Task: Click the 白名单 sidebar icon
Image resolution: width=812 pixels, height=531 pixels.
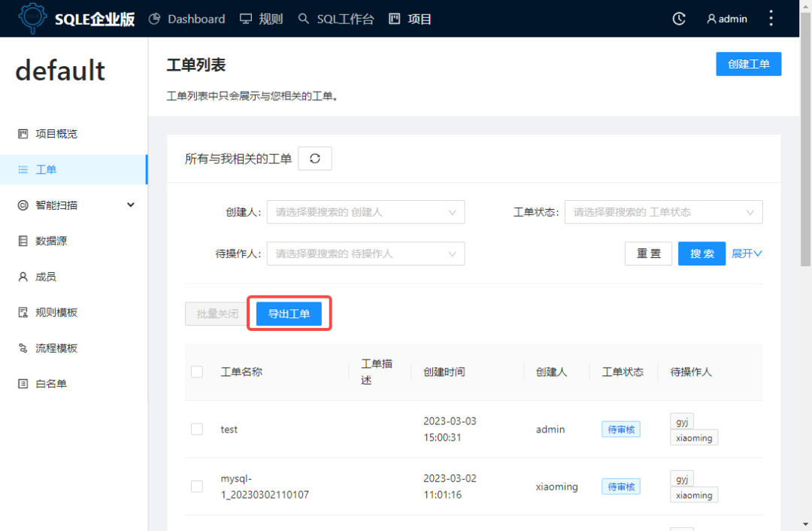Action: tap(23, 384)
